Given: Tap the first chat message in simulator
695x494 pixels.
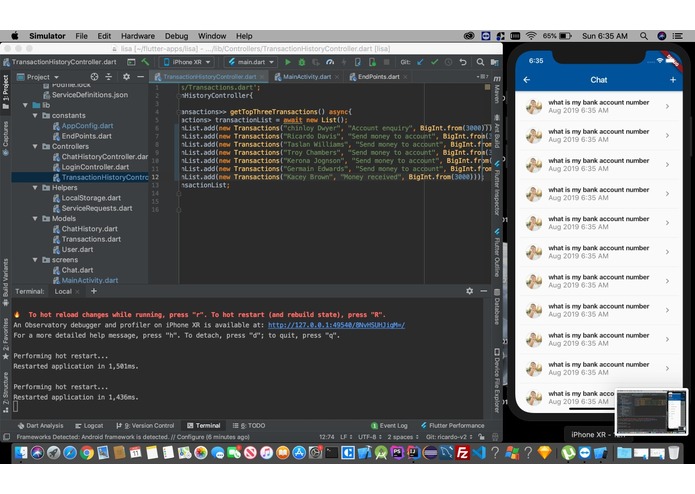Looking at the screenshot, I should [598, 106].
